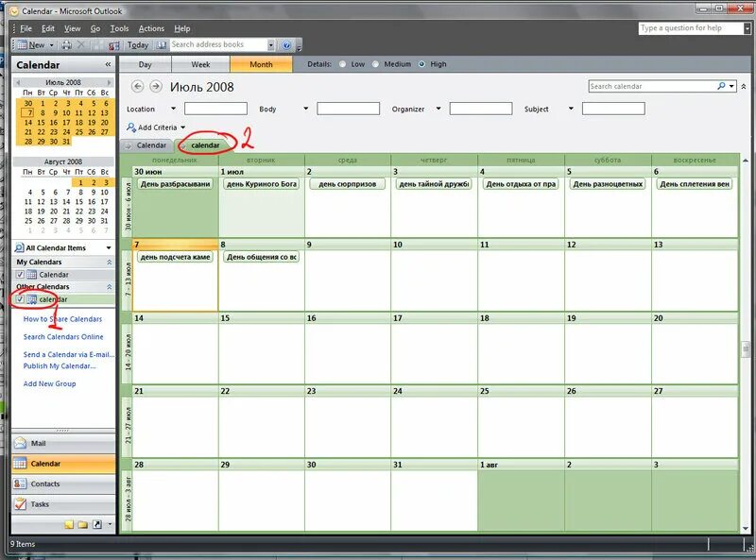Select the green calendar tab
The width and height of the screenshot is (756, 560).
click(x=205, y=145)
